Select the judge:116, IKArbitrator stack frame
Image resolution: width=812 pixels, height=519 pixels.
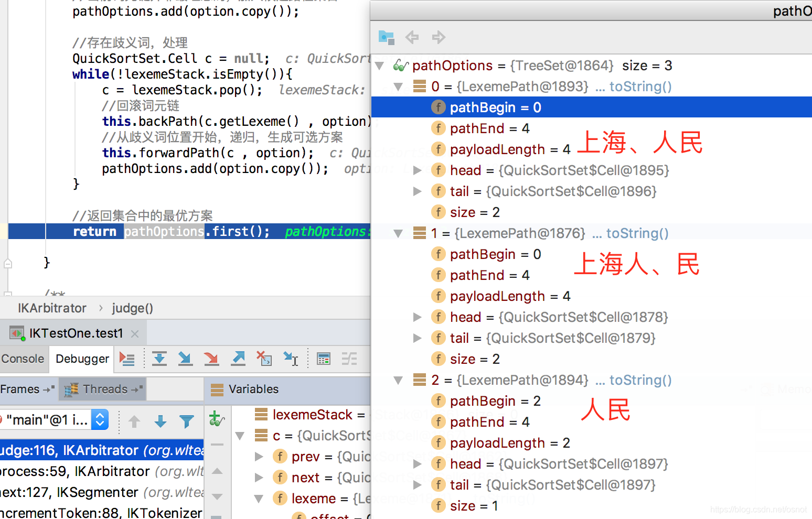[x=102, y=450]
